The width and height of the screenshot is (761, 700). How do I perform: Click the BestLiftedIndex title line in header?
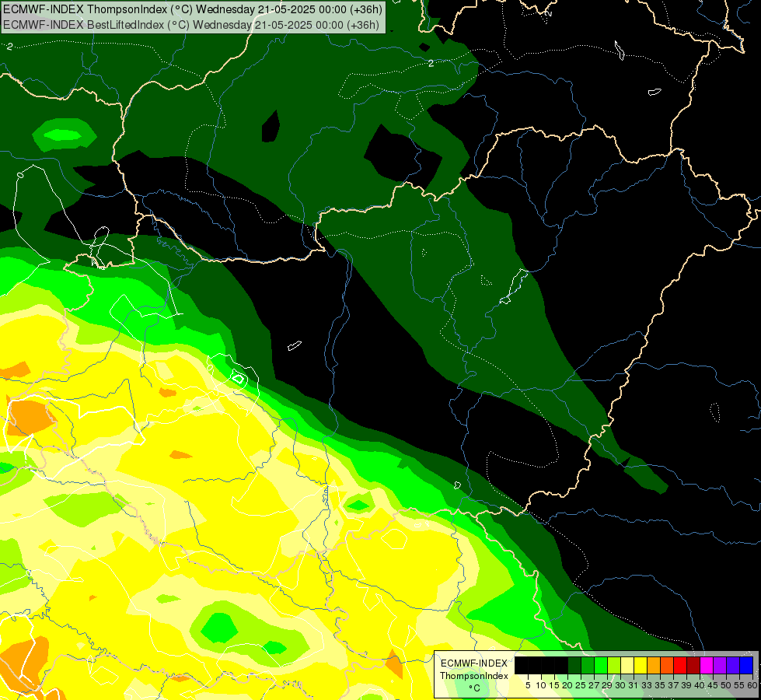tap(191, 25)
